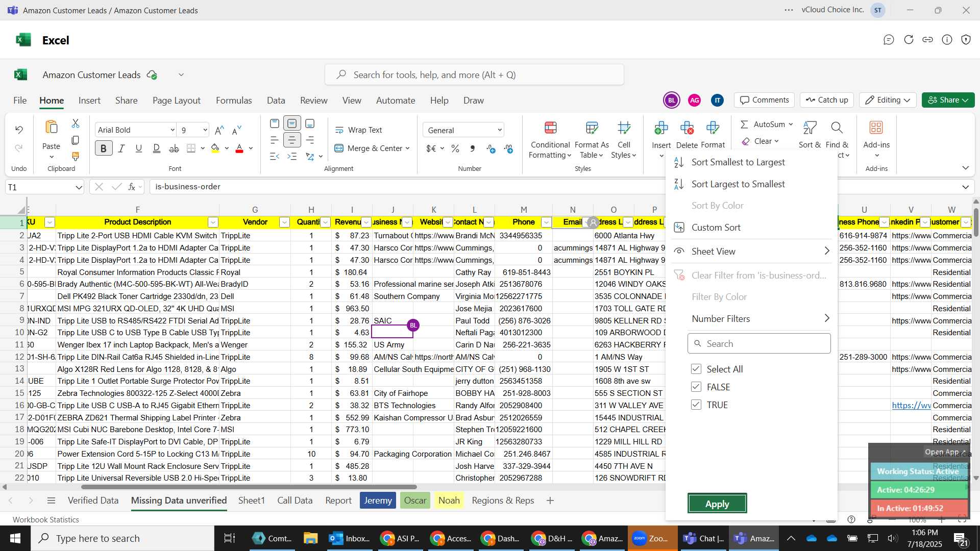The height and width of the screenshot is (551, 980).
Task: Click the Cut scissors icon
Action: coord(76,123)
